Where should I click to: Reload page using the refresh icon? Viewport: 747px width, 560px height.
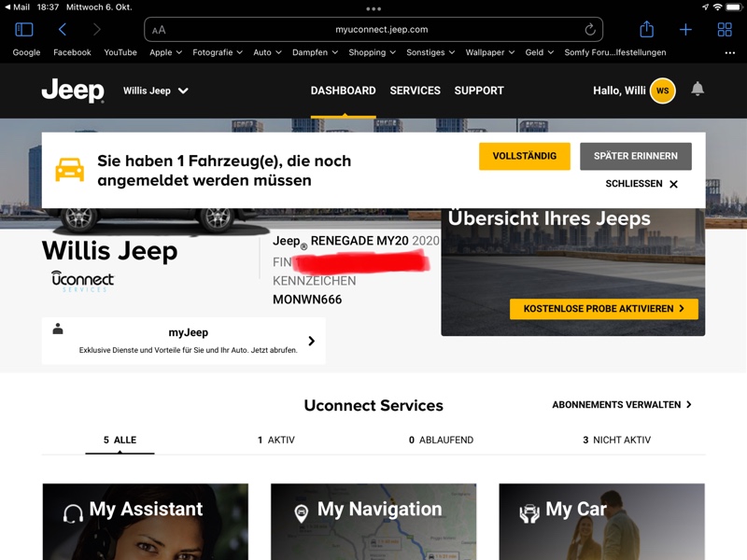(x=590, y=30)
